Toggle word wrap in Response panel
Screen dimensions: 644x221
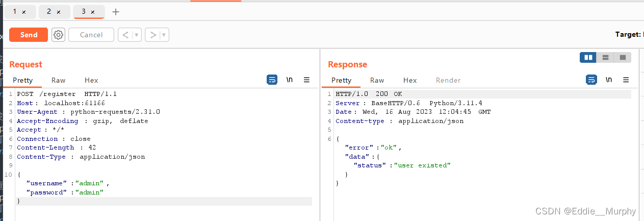tap(591, 80)
